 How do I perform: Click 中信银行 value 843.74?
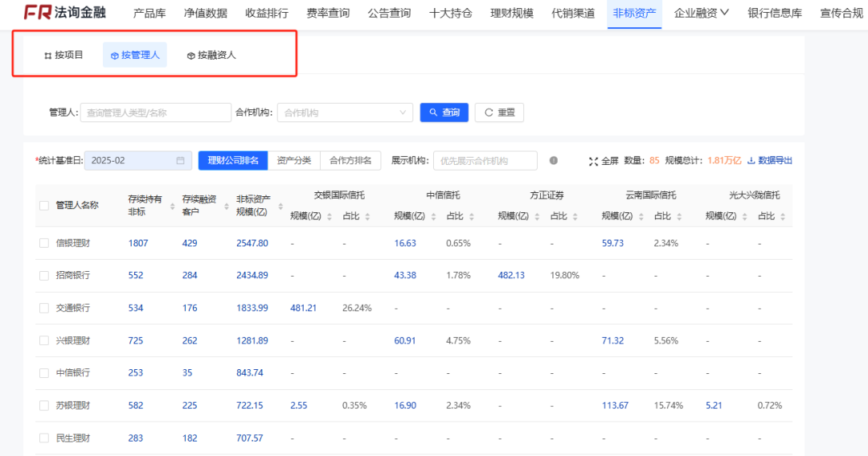tap(250, 373)
